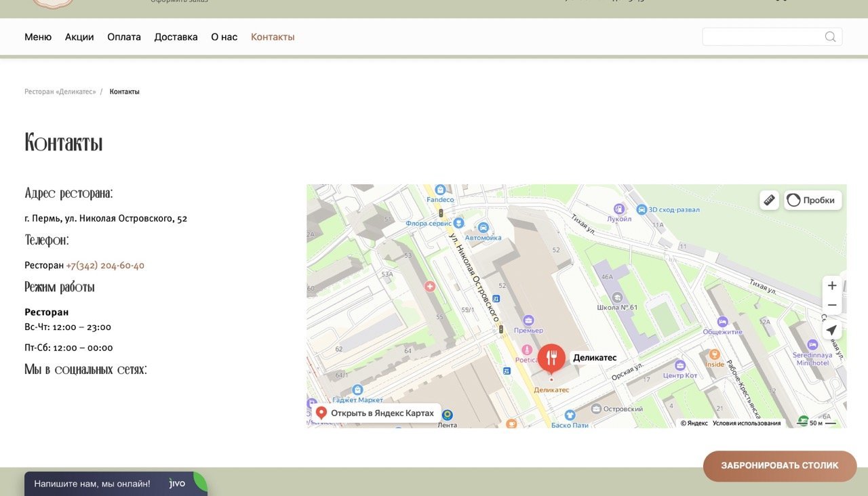Open the Оплата section
The width and height of the screenshot is (868, 496).
(124, 37)
